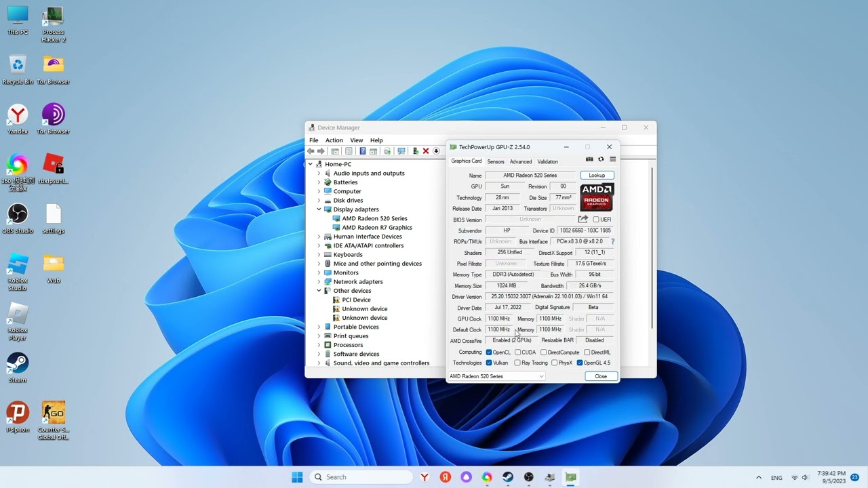Open the Action menu in Device Manager
Viewport: 868px width, 488px height.
[x=334, y=140]
